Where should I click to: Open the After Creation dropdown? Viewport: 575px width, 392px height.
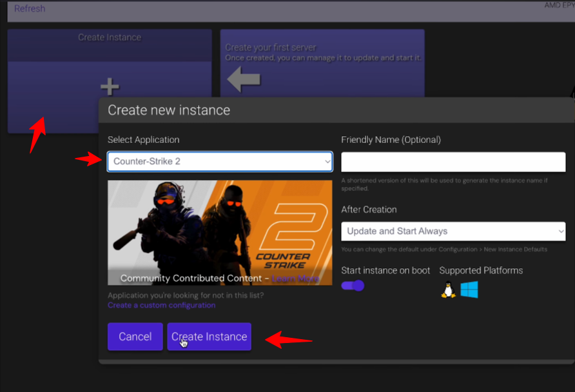(453, 231)
